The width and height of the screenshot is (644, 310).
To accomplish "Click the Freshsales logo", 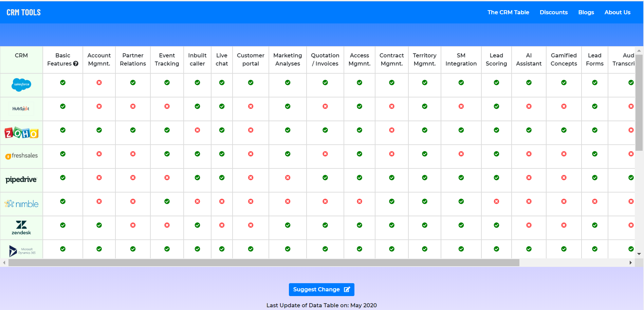I will (x=21, y=156).
